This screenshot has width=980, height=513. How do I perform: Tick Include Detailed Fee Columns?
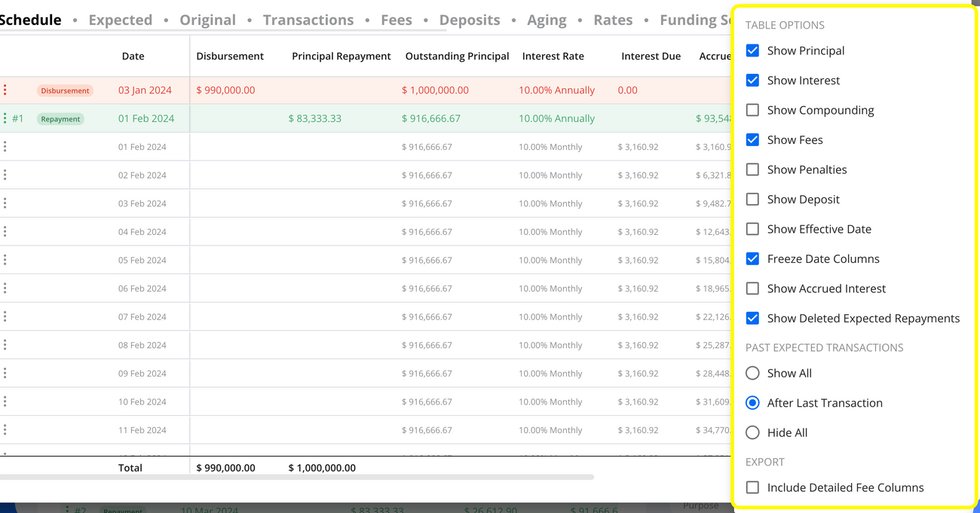tap(752, 487)
